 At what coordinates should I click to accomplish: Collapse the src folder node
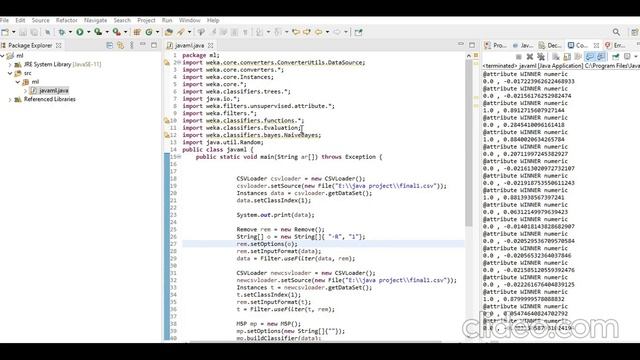10,73
